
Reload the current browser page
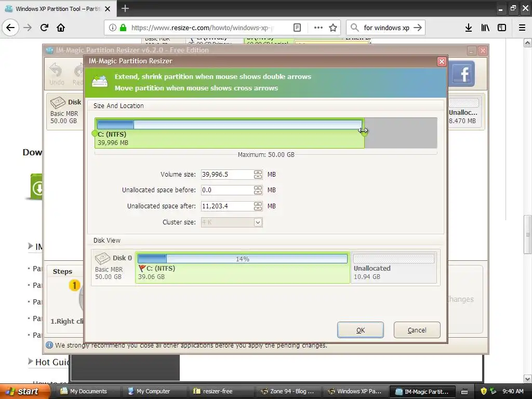pyautogui.click(x=44, y=28)
